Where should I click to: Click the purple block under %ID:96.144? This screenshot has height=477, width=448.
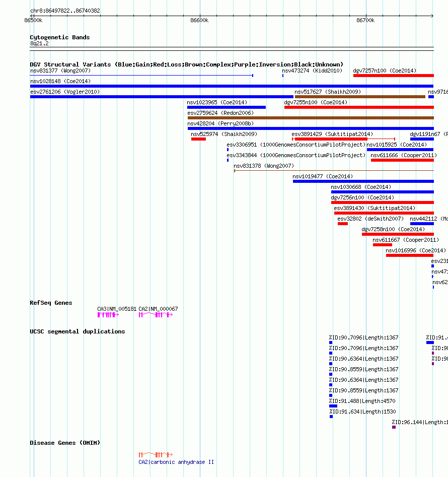point(394,427)
